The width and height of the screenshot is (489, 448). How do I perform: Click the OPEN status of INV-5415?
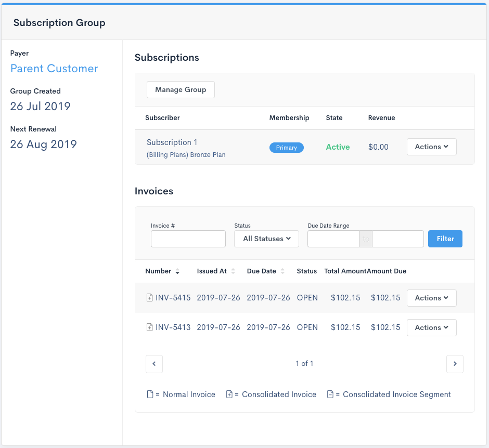pos(307,298)
